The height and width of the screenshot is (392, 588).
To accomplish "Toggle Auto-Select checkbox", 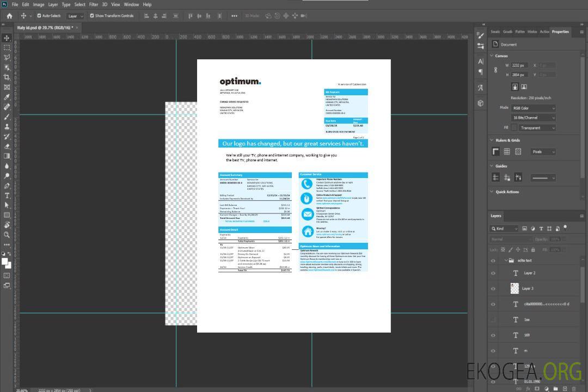I will pos(39,16).
